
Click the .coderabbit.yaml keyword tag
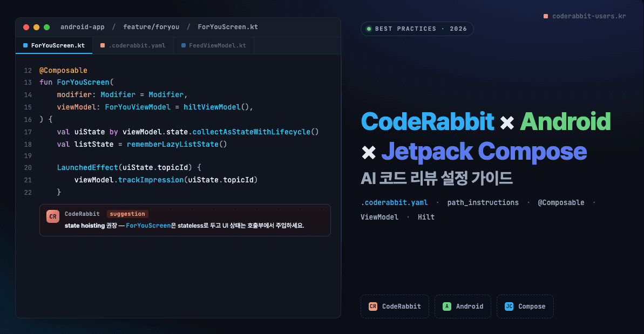pos(394,203)
